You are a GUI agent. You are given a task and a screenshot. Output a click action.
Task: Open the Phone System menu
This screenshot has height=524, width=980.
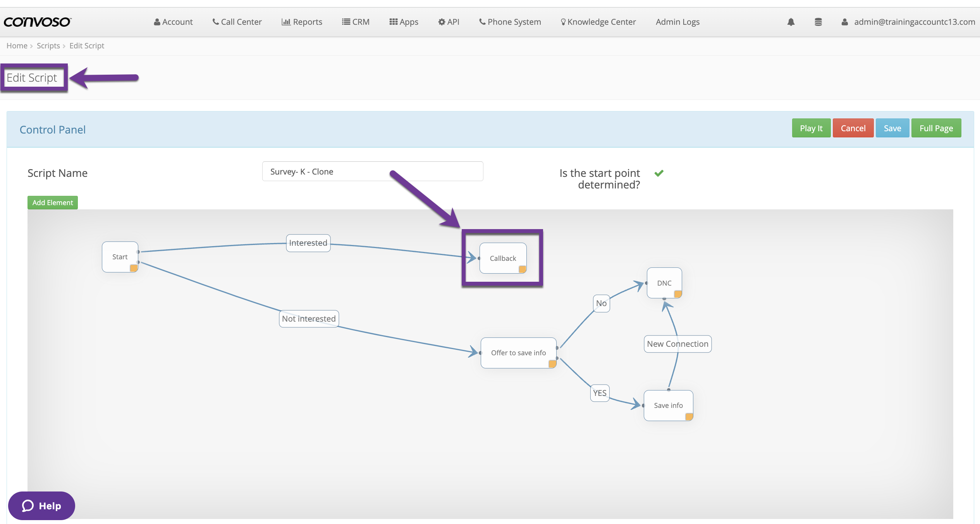coord(510,22)
